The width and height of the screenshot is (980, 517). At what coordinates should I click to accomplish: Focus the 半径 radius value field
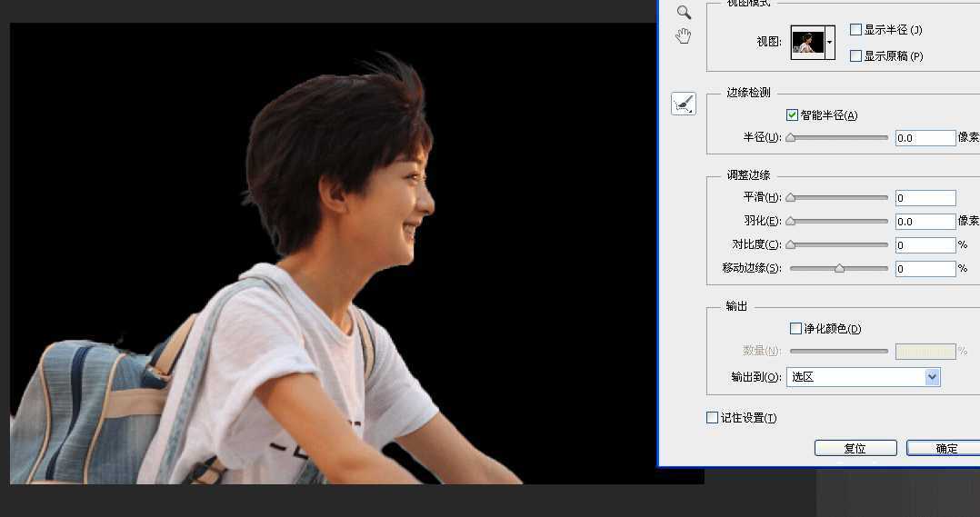coord(925,138)
